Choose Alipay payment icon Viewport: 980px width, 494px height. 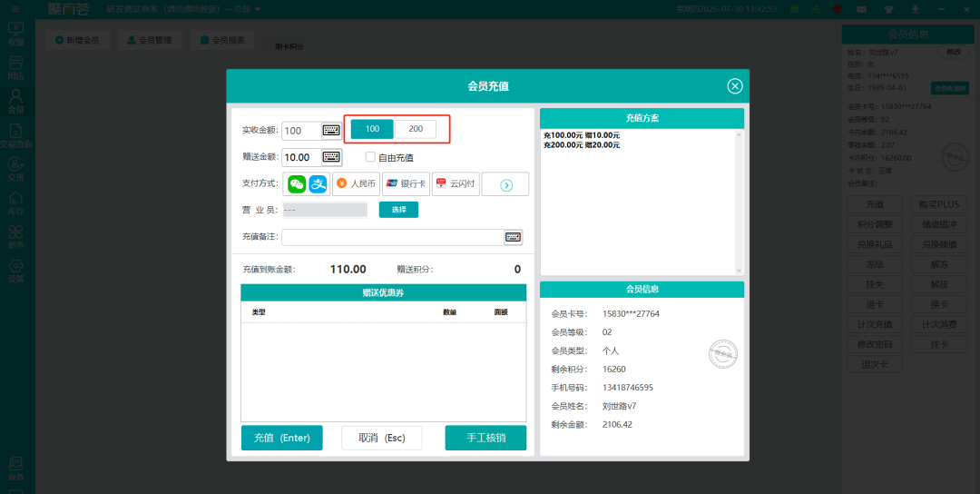tap(318, 183)
